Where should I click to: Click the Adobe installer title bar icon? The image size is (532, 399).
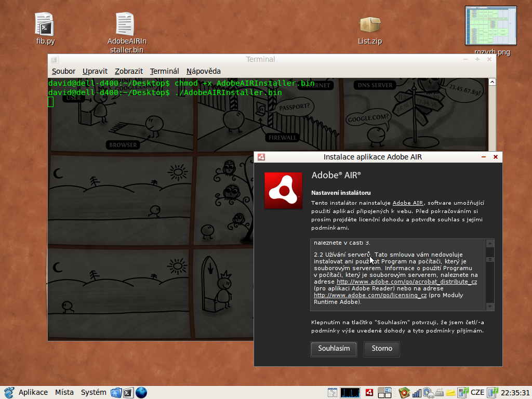point(261,157)
